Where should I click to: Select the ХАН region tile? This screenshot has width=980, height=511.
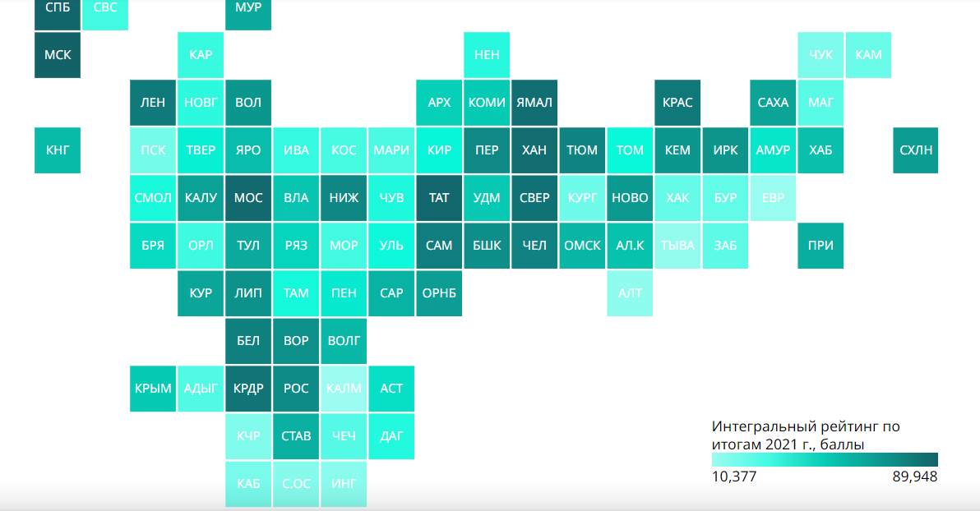[534, 150]
